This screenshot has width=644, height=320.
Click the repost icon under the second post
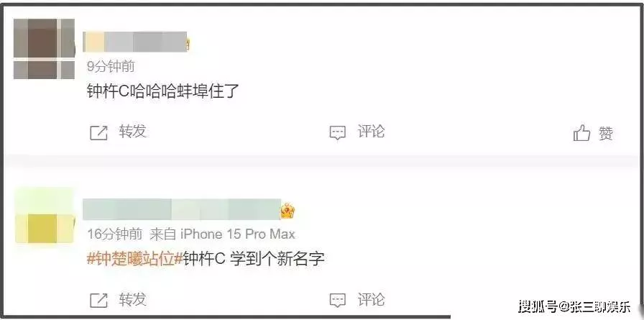pos(98,301)
